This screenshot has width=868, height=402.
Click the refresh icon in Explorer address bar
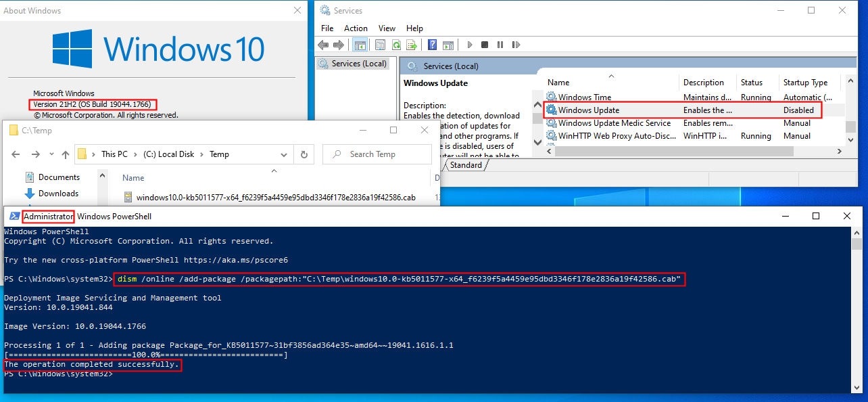click(x=304, y=154)
